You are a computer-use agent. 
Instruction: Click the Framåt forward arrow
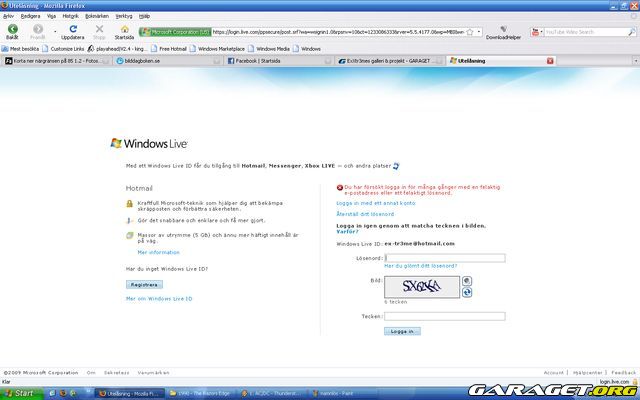[x=39, y=29]
